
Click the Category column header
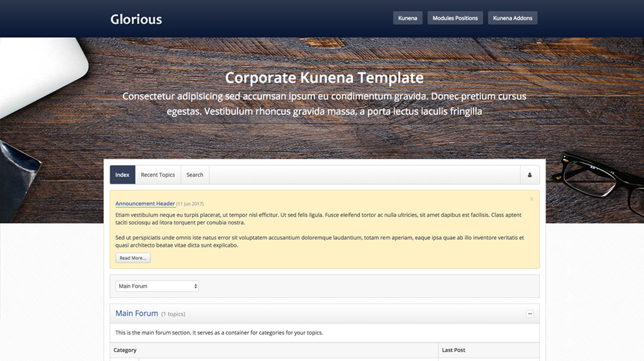(125, 350)
